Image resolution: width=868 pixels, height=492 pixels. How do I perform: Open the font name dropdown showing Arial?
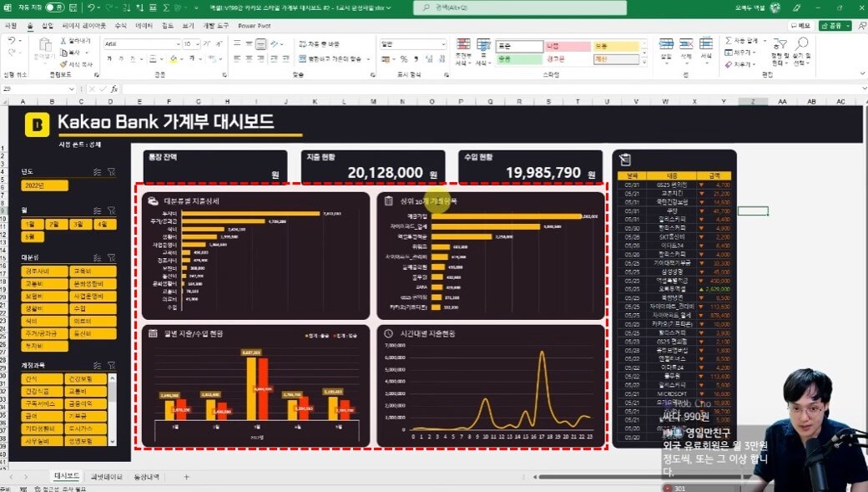click(178, 43)
